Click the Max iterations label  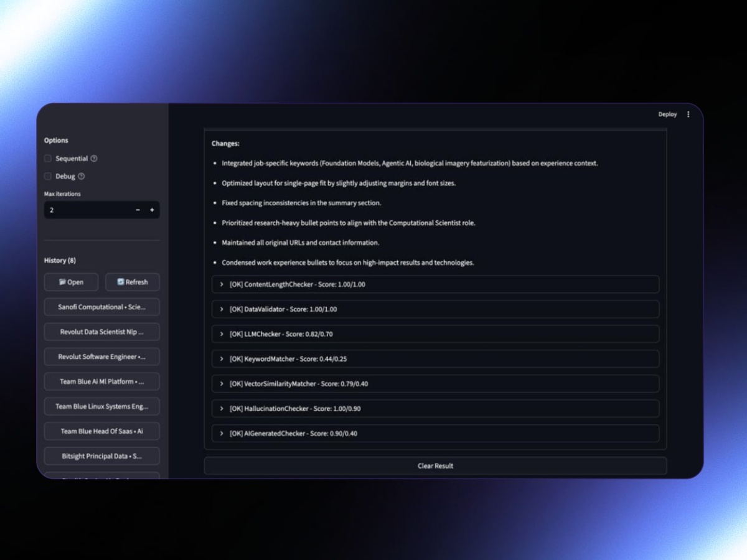click(62, 194)
